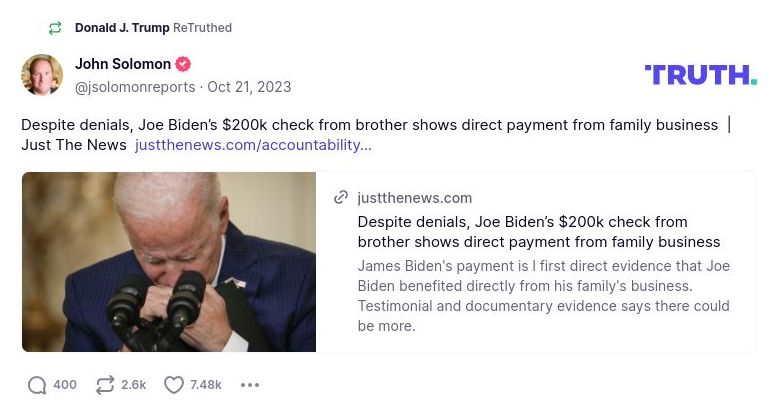
Task: Click the 2.6k ReTruths count
Action: pyautogui.click(x=133, y=385)
